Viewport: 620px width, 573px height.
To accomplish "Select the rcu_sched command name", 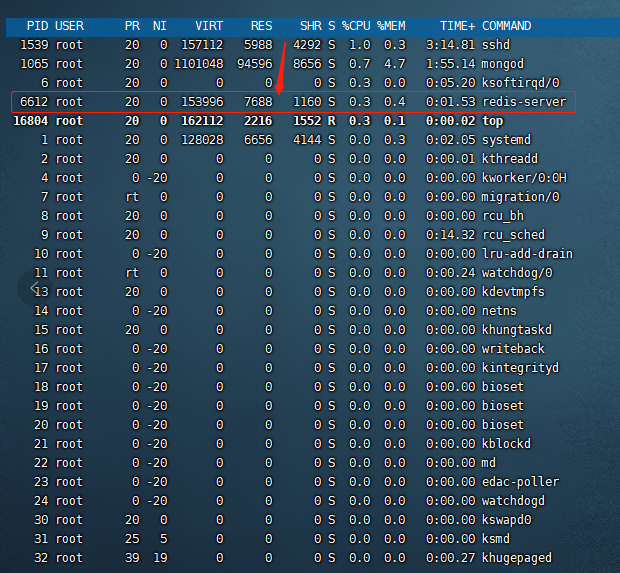I will click(514, 235).
